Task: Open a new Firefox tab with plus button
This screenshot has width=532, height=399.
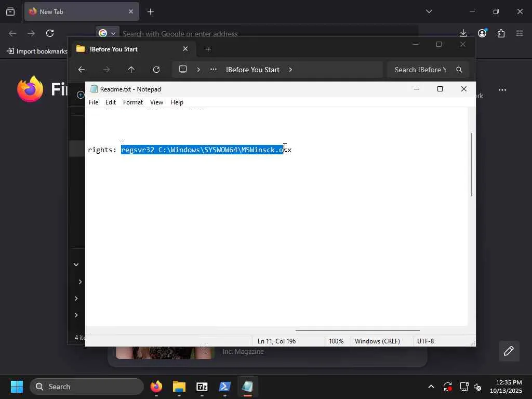Action: click(x=150, y=12)
